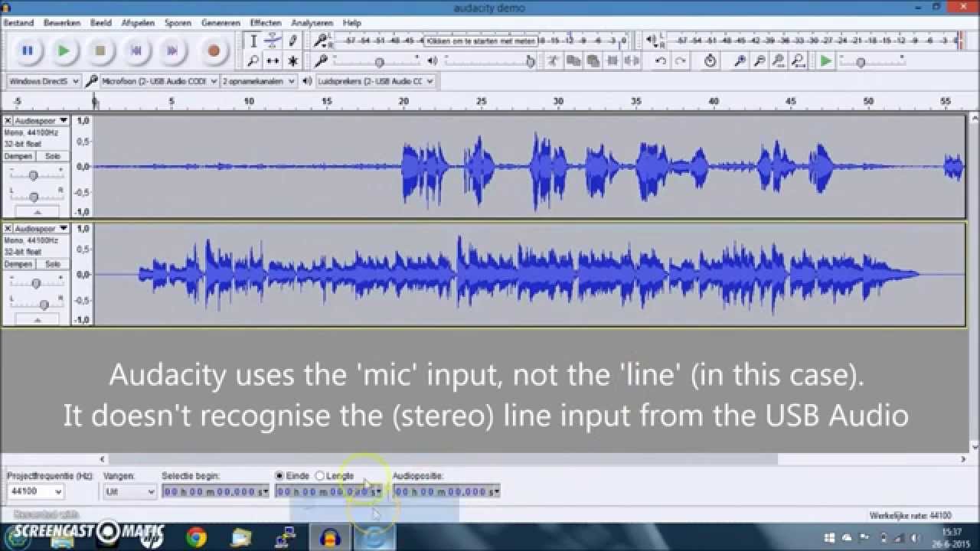Start recording with the red Record button
The height and width of the screenshot is (551, 980).
coord(214,51)
